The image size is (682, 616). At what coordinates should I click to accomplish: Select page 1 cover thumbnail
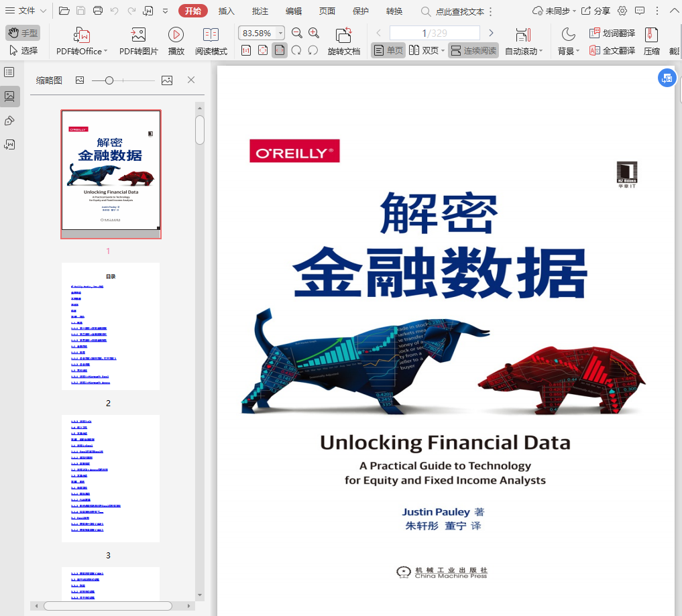[111, 174]
